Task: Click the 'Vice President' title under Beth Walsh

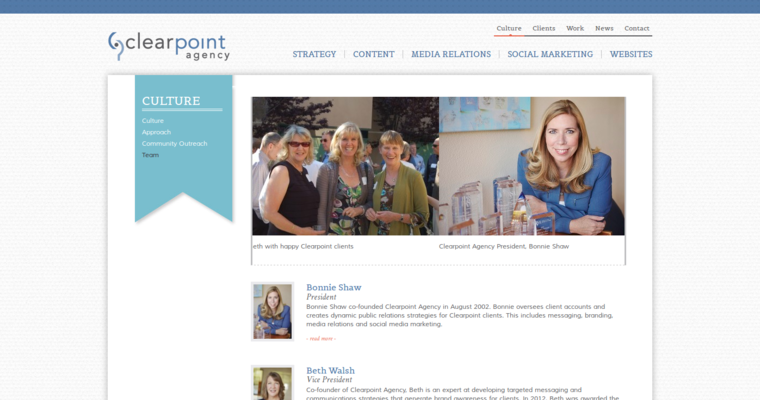Action: (x=329, y=380)
